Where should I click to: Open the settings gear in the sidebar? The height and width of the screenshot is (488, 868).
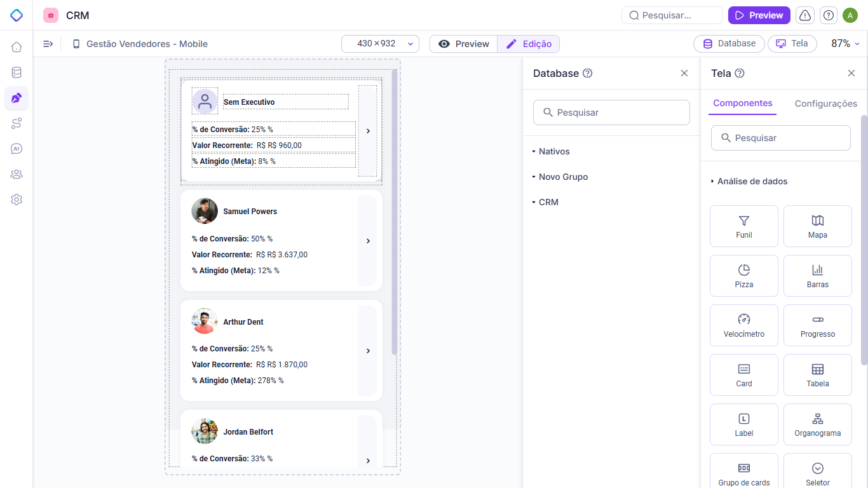click(x=16, y=200)
